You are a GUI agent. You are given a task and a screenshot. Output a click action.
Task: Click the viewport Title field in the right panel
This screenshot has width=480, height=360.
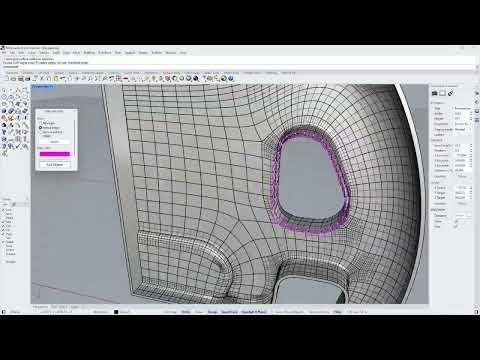coord(462,108)
